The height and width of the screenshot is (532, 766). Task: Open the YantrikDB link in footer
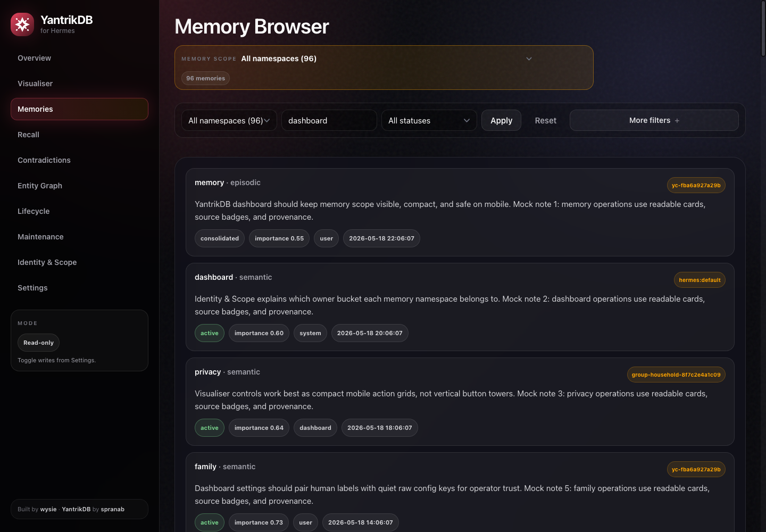coord(76,509)
